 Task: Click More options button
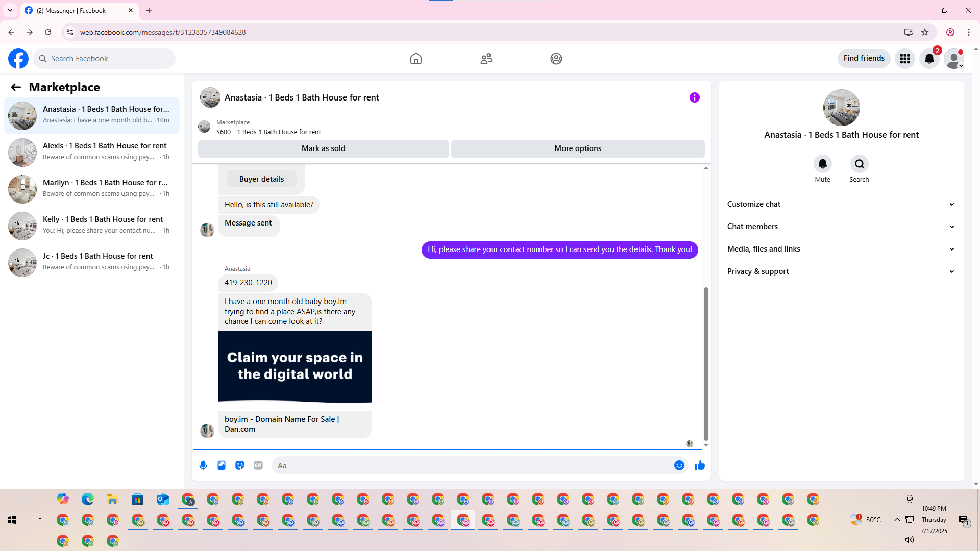point(578,148)
